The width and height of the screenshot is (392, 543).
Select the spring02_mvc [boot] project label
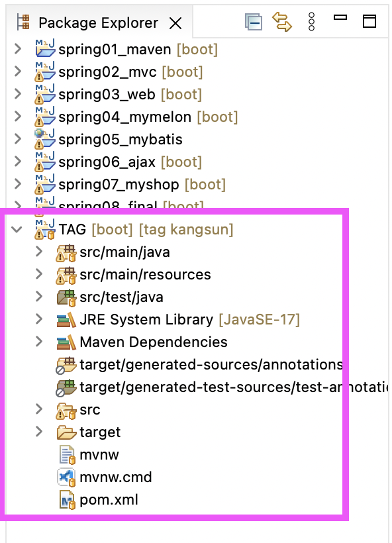(x=130, y=72)
